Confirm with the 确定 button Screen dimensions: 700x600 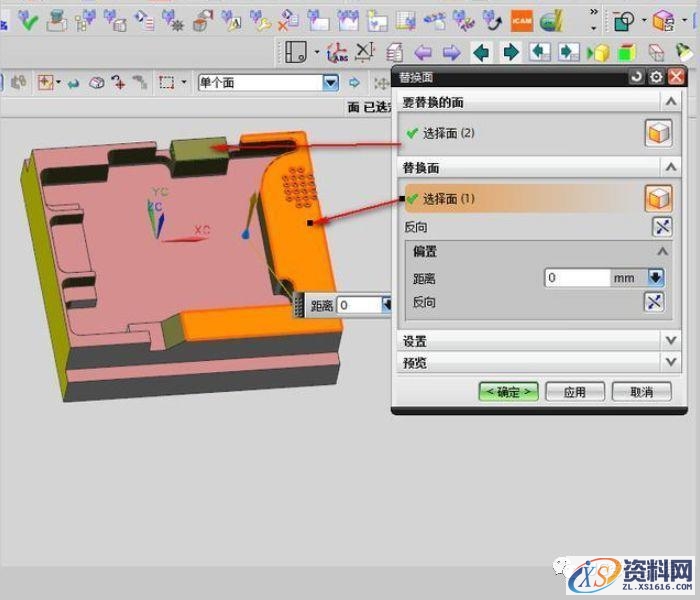(509, 392)
